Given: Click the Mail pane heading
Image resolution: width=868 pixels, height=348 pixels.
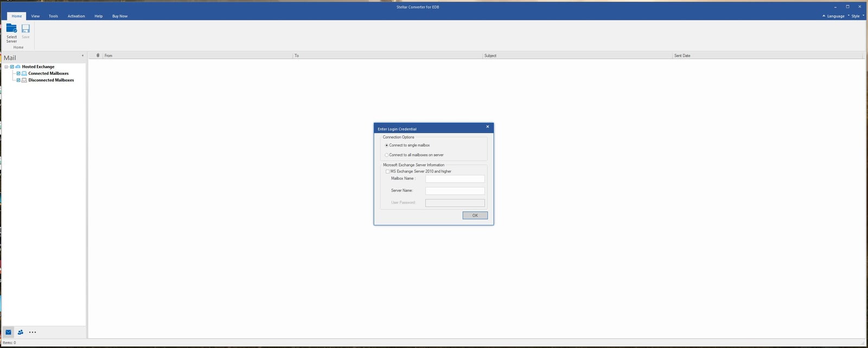Looking at the screenshot, I should [x=10, y=58].
